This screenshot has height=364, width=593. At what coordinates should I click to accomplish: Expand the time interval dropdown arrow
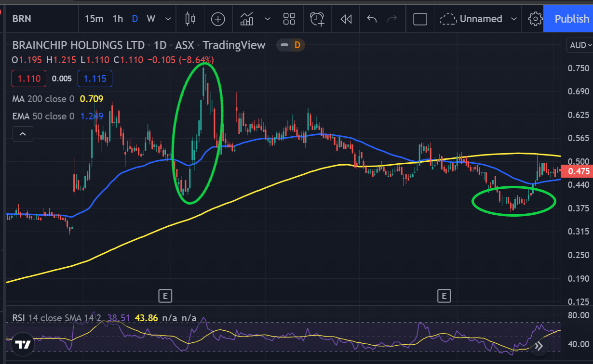click(x=168, y=19)
